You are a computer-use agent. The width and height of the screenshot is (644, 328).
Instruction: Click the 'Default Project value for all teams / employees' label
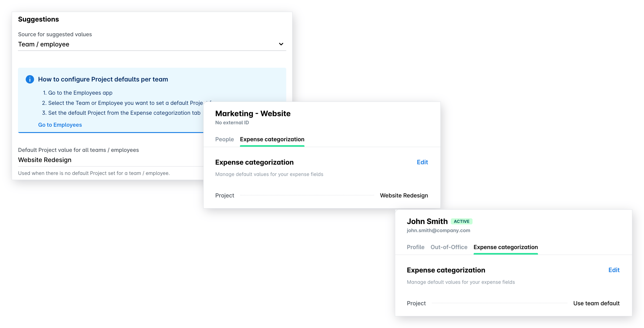point(78,150)
